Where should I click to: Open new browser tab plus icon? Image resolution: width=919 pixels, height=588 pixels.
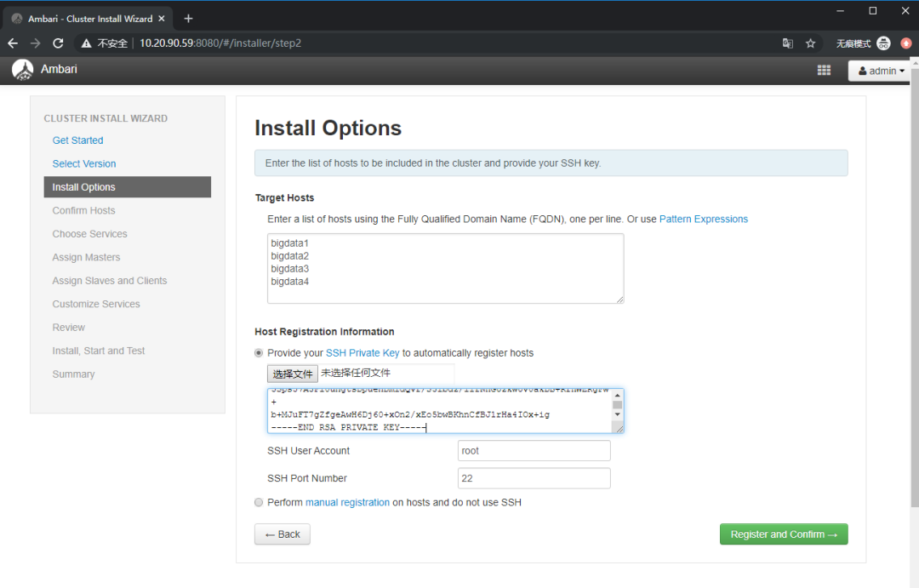coord(188,19)
